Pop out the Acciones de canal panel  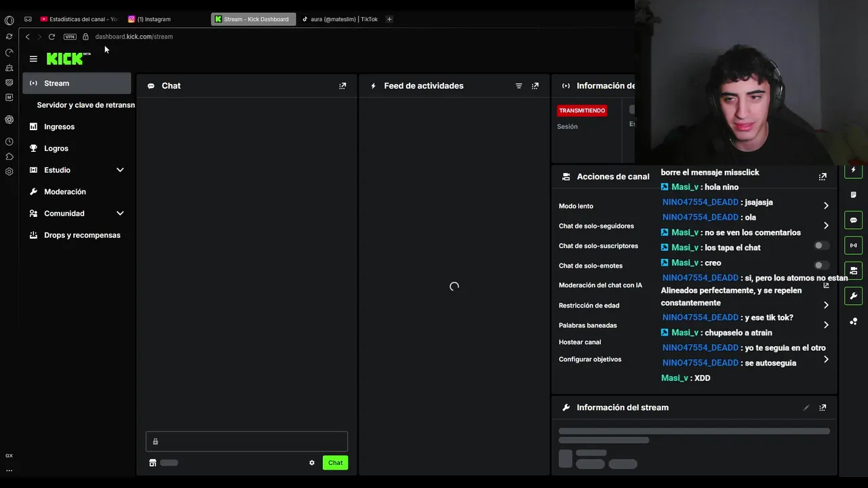[x=823, y=177]
